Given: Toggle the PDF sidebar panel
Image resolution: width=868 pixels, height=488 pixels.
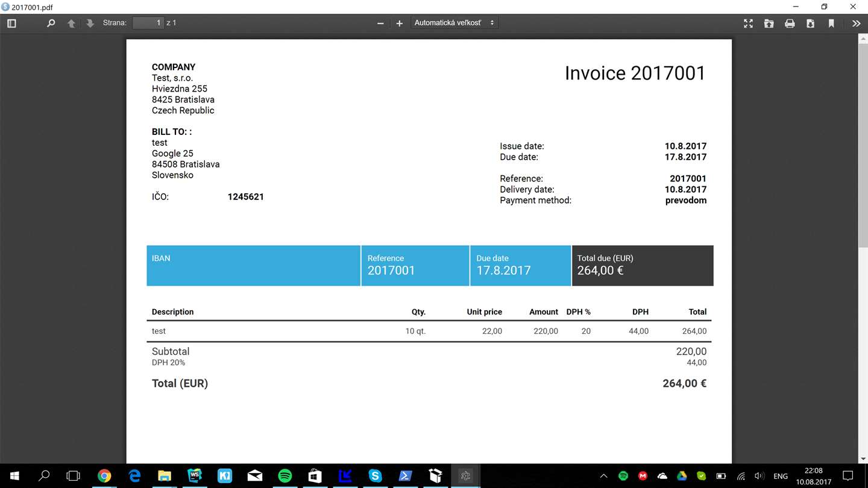Looking at the screenshot, I should point(11,23).
